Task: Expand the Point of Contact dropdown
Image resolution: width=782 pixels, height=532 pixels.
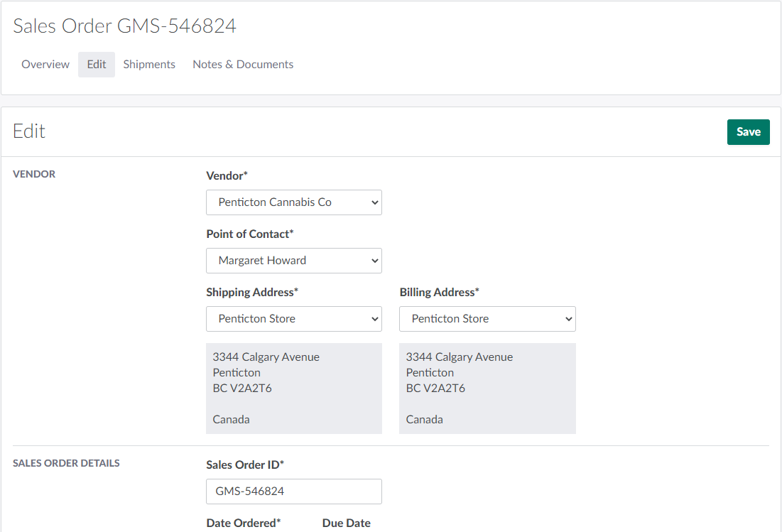Action: 294,261
